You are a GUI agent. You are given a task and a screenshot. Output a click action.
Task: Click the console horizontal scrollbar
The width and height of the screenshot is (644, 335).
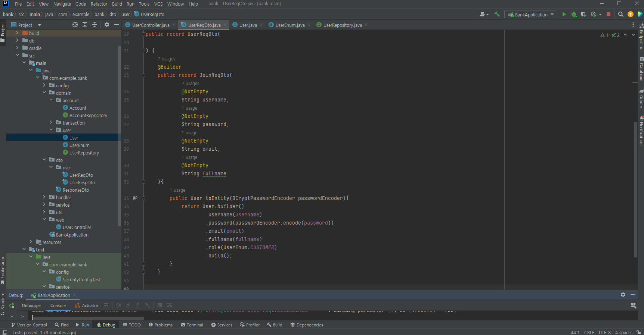pyautogui.click(x=88, y=318)
